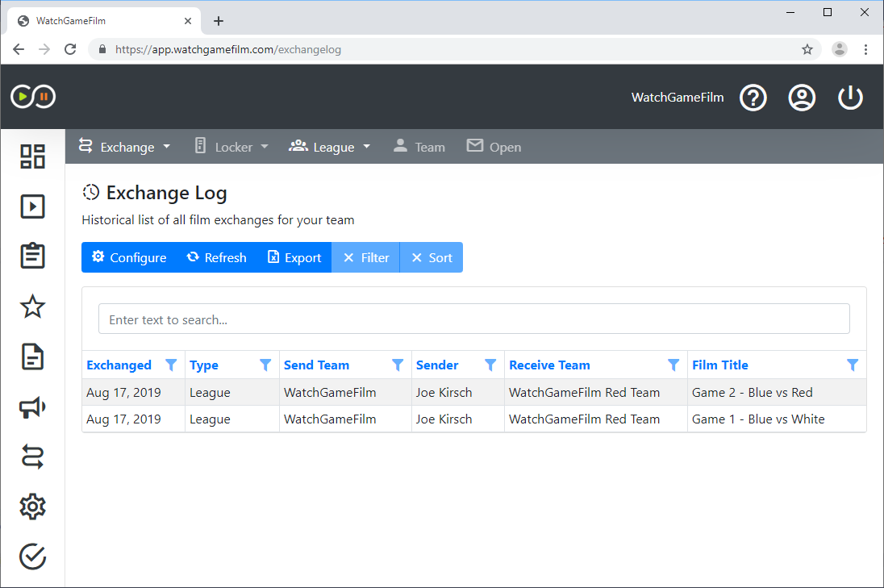884x588 pixels.
Task: Click League type in the Game 2 row
Action: point(210,392)
